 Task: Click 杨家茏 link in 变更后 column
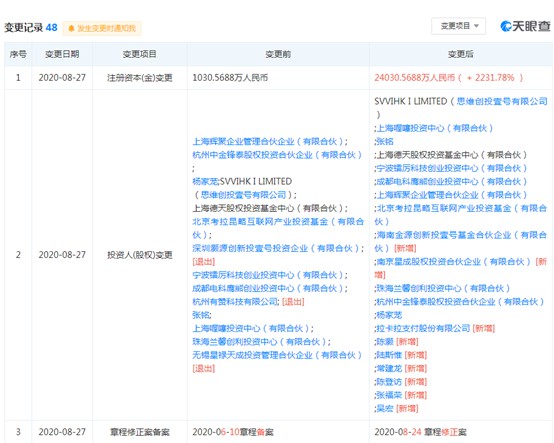(x=389, y=315)
